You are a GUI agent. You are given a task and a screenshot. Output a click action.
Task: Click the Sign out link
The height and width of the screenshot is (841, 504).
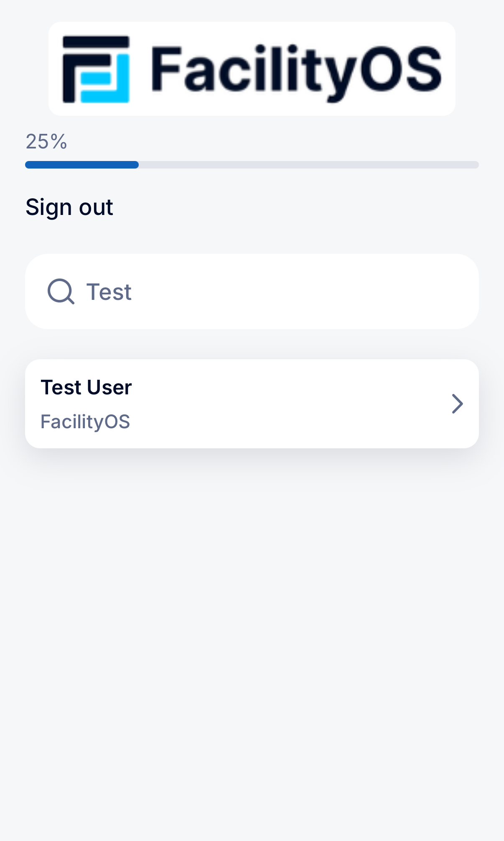(x=69, y=207)
